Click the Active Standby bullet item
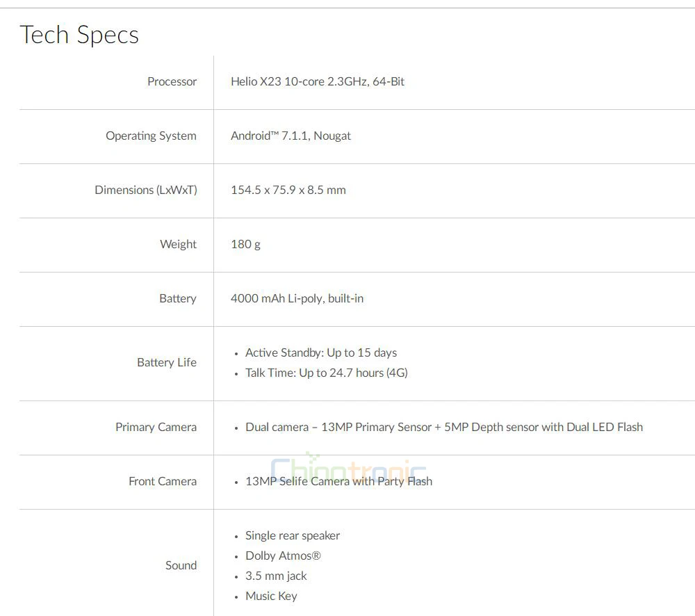The height and width of the screenshot is (616, 695). coord(321,352)
